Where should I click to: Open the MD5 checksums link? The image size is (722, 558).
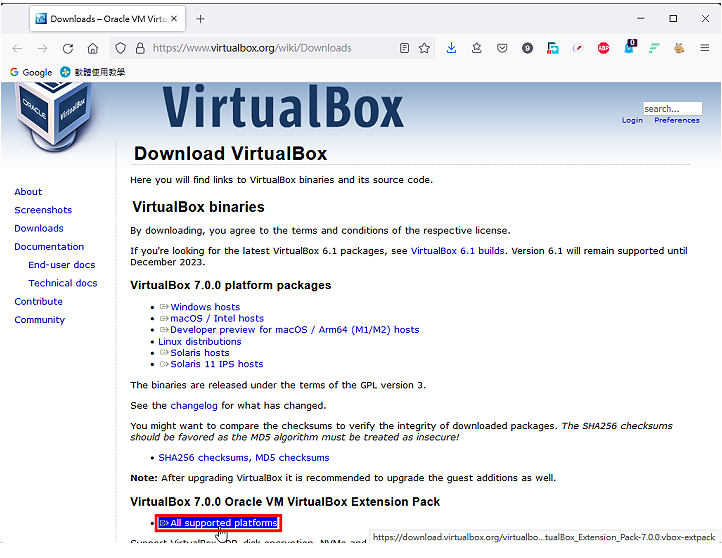pyautogui.click(x=292, y=458)
